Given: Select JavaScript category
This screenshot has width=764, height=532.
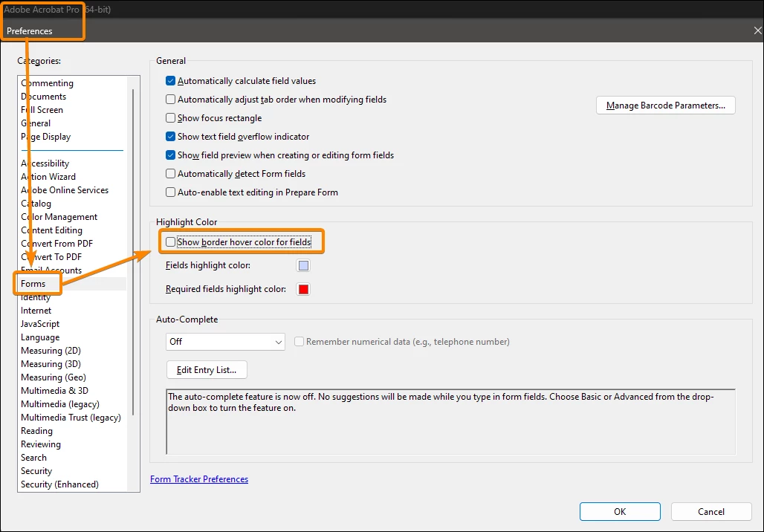Looking at the screenshot, I should click(40, 324).
